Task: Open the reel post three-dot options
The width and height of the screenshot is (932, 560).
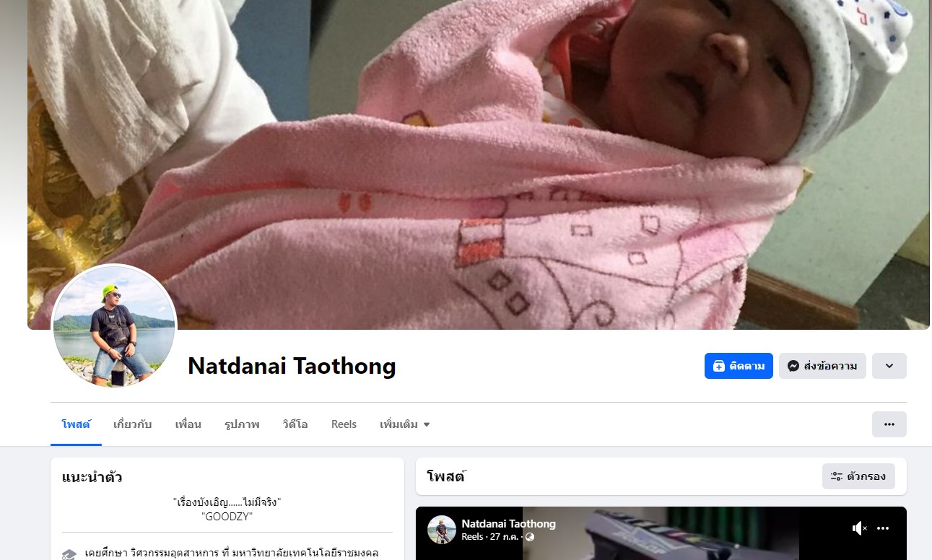Action: pos(883,529)
